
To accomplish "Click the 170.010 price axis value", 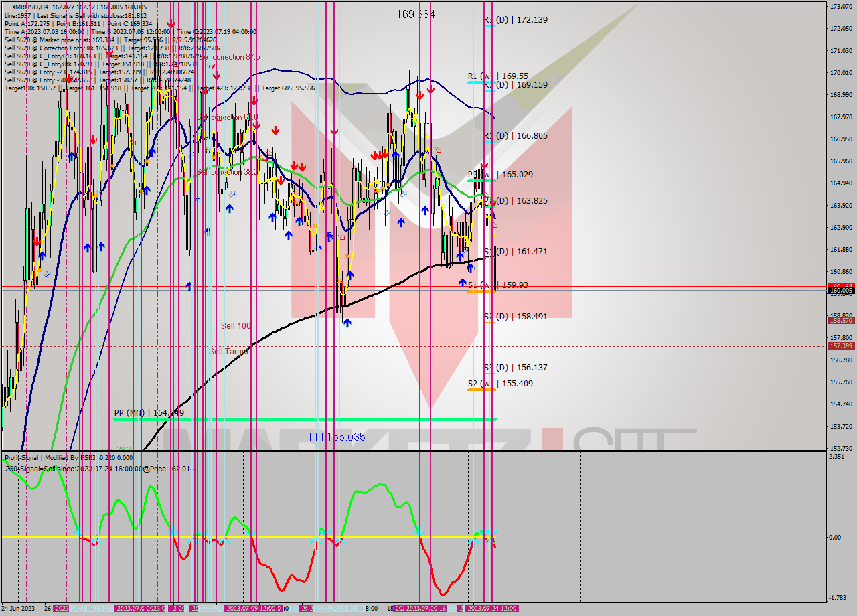I will click(x=841, y=73).
